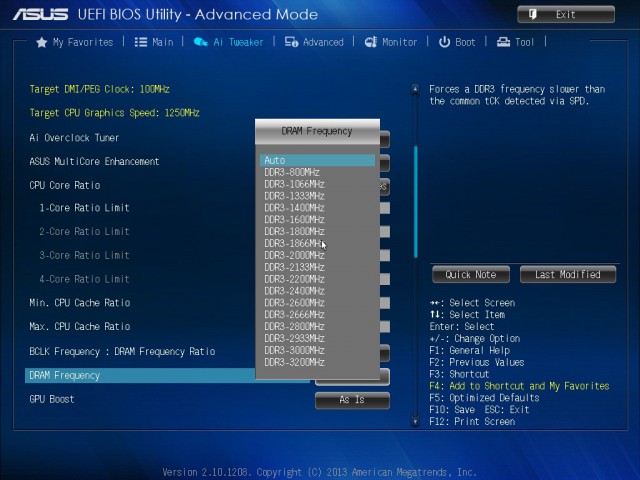
Task: Switch to the Boot tab
Action: coord(457,42)
